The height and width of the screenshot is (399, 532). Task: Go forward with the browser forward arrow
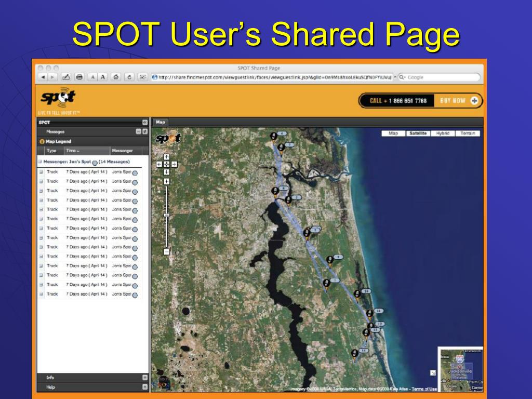click(52, 77)
